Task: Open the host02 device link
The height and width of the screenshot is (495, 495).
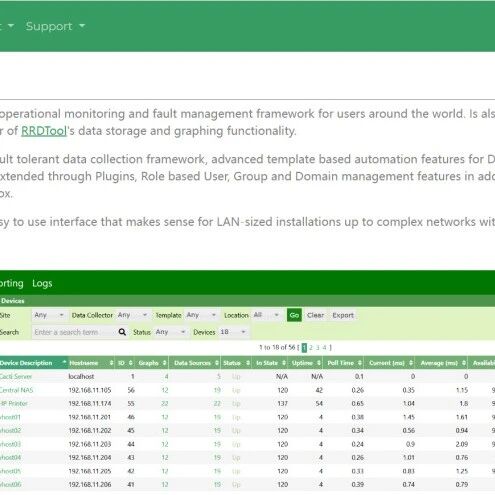Action: tap(10, 430)
